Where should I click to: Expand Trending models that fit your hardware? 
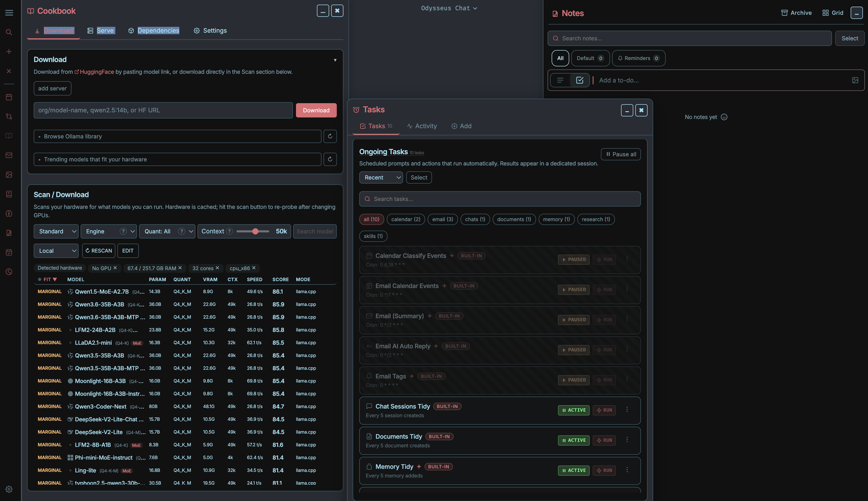[x=177, y=159]
